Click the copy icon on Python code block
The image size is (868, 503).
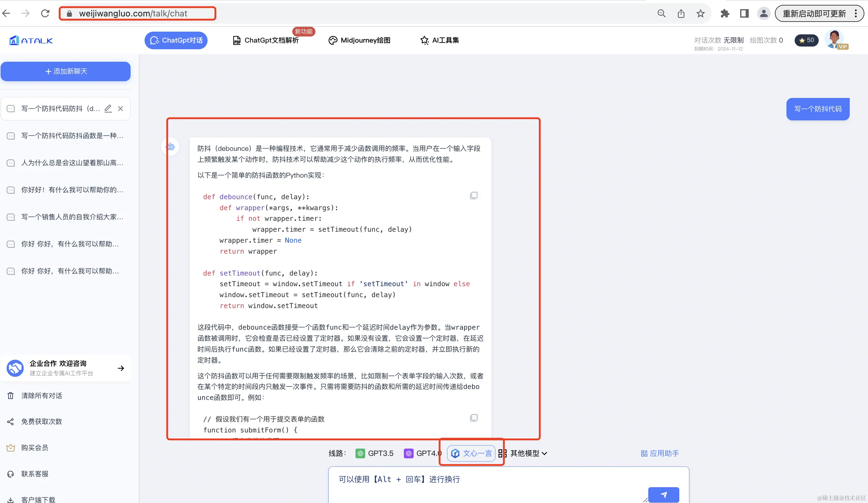tap(474, 196)
